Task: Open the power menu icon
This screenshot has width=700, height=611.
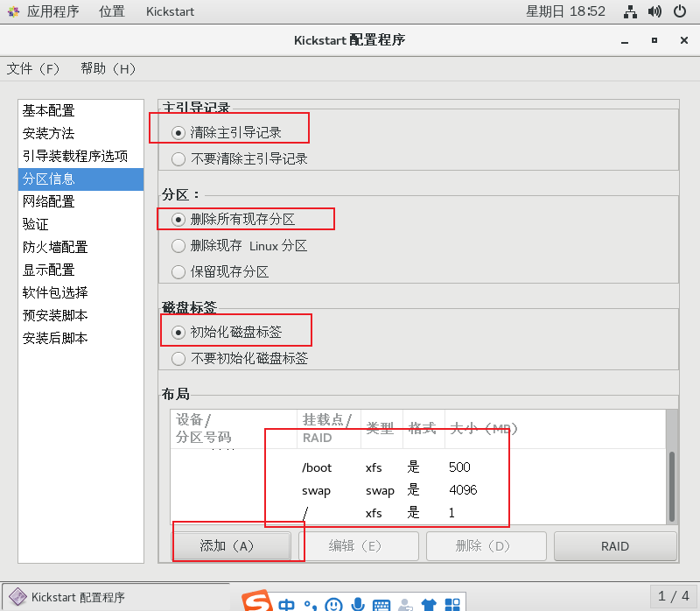Action: pos(680,11)
